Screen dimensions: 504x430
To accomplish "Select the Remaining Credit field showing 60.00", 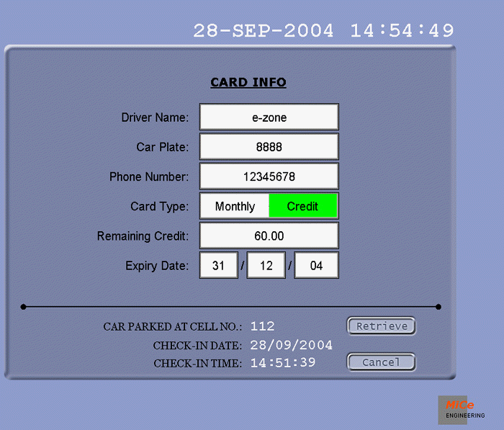I will [x=269, y=236].
